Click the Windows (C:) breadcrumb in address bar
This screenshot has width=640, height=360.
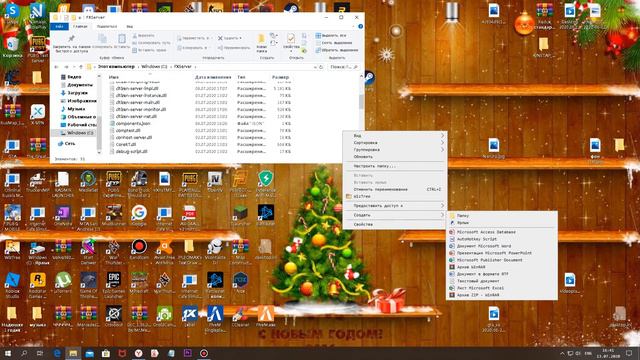[154, 67]
